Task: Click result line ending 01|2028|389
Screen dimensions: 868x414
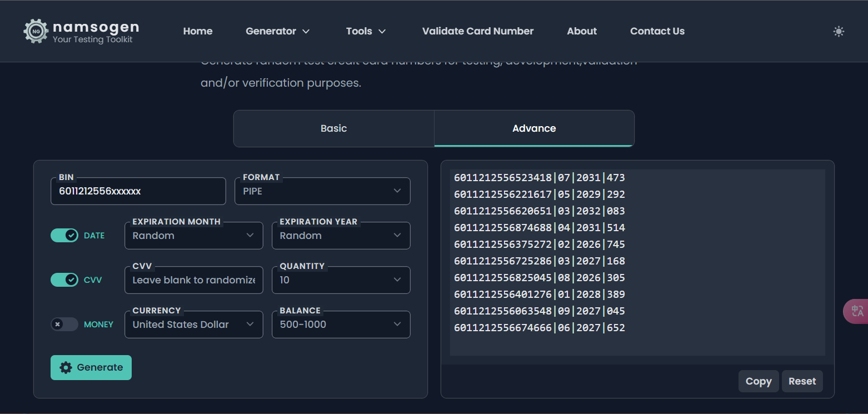Action: (540, 295)
